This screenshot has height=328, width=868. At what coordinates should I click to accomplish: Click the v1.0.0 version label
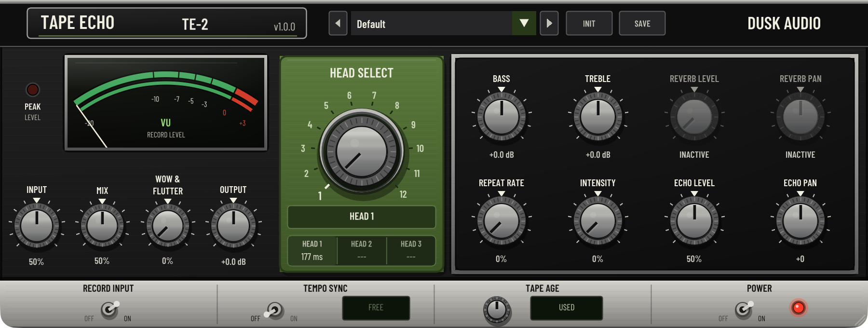click(285, 27)
